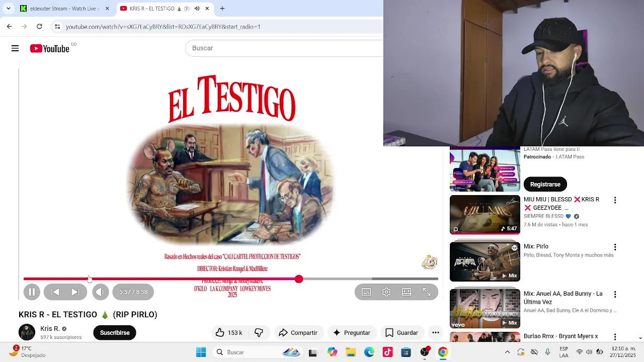Screen dimensions: 644x362
Task: Open the ESP LAA language switcher
Action: tap(563, 352)
